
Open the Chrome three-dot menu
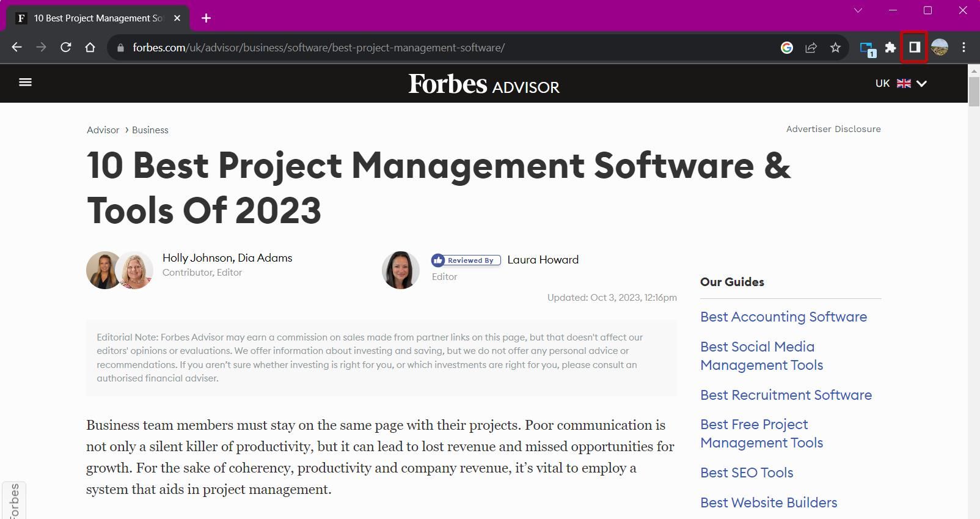click(x=964, y=47)
